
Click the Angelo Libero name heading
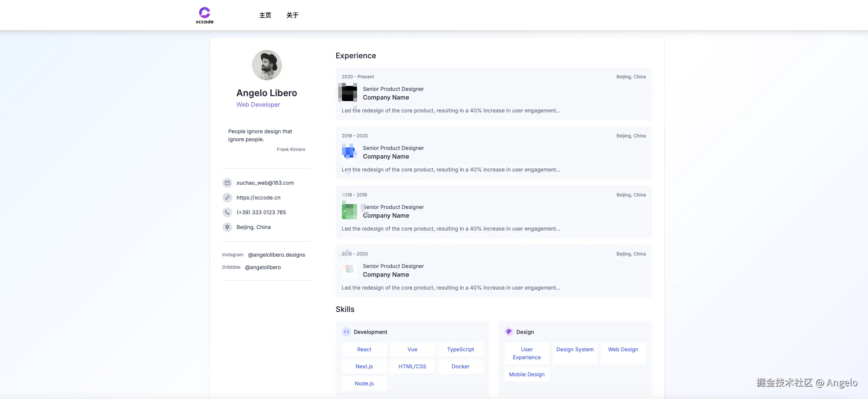click(267, 93)
